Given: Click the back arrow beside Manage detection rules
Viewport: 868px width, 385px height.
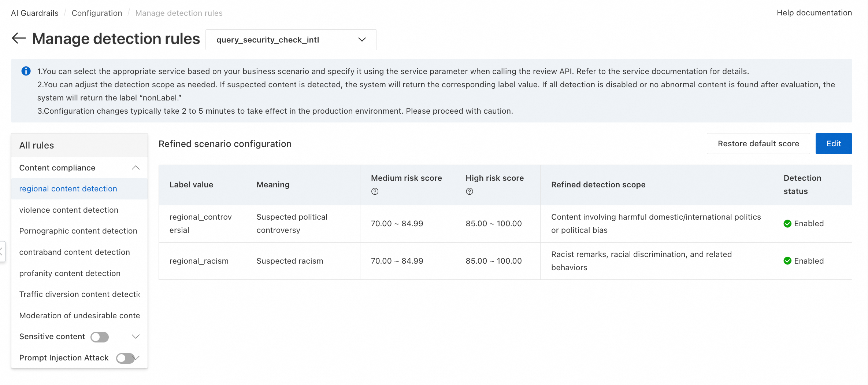Looking at the screenshot, I should (19, 38).
